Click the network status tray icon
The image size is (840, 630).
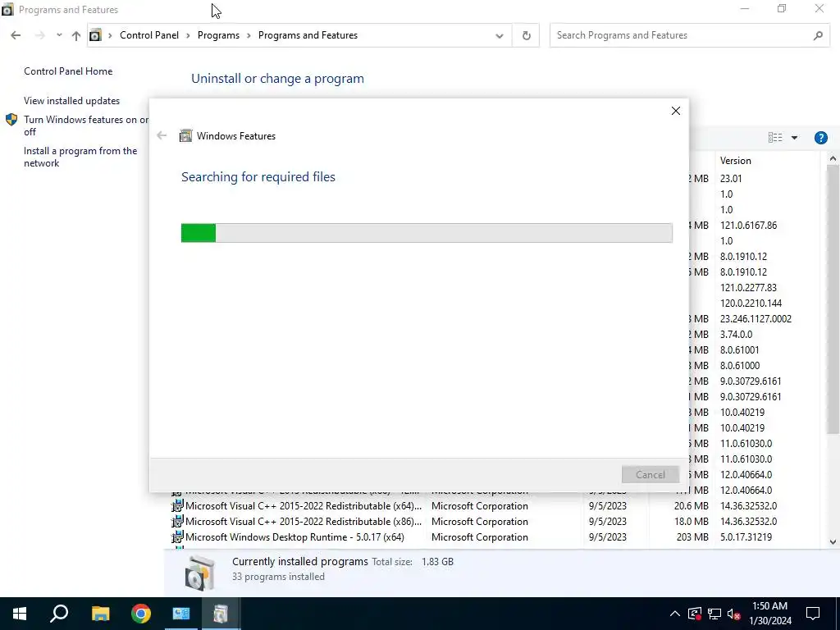click(x=714, y=614)
